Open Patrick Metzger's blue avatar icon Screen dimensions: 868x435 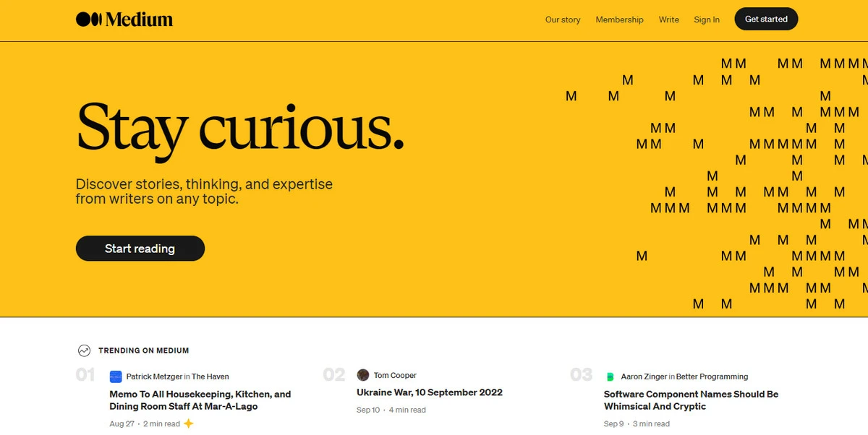116,376
